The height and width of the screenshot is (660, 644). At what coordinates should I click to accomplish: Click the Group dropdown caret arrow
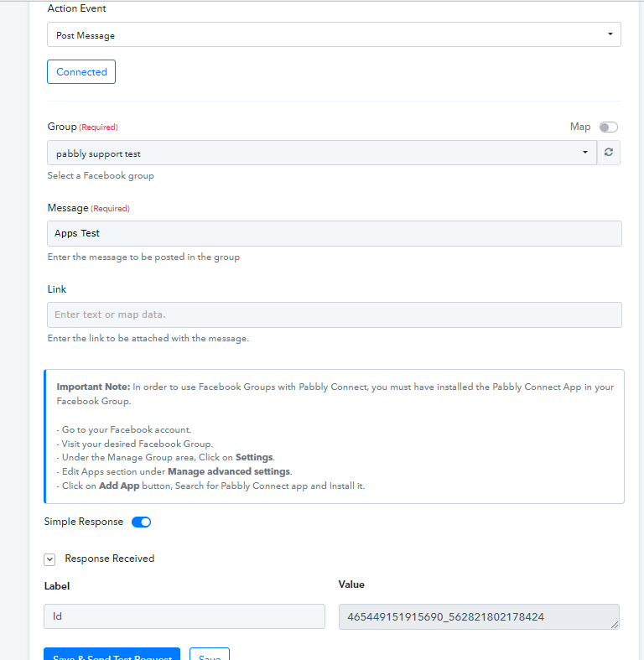coord(585,153)
